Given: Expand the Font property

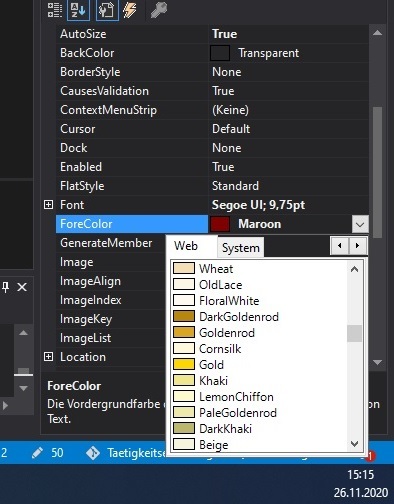Looking at the screenshot, I should click(48, 205).
